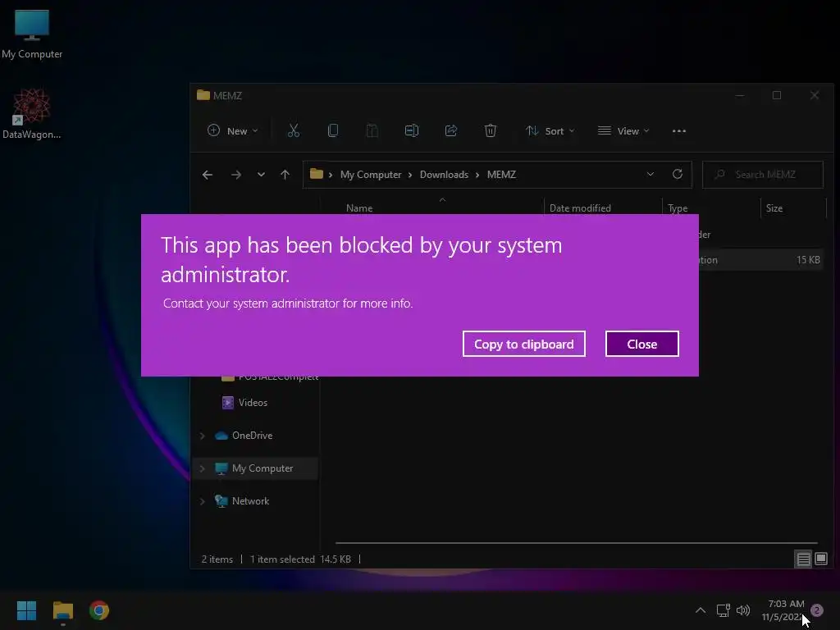Sort by Date modified column header
Screen dimensions: 840x630
[x=580, y=208]
